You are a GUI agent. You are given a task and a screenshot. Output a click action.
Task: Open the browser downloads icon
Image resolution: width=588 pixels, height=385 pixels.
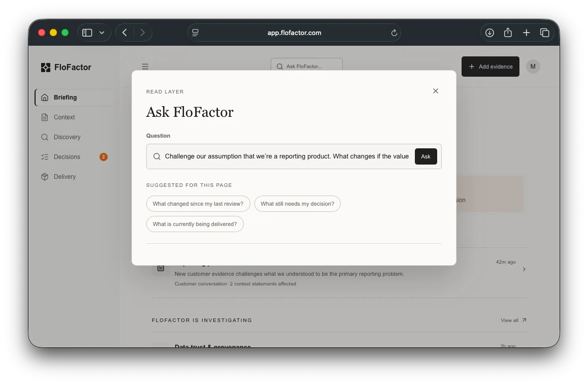(x=489, y=33)
